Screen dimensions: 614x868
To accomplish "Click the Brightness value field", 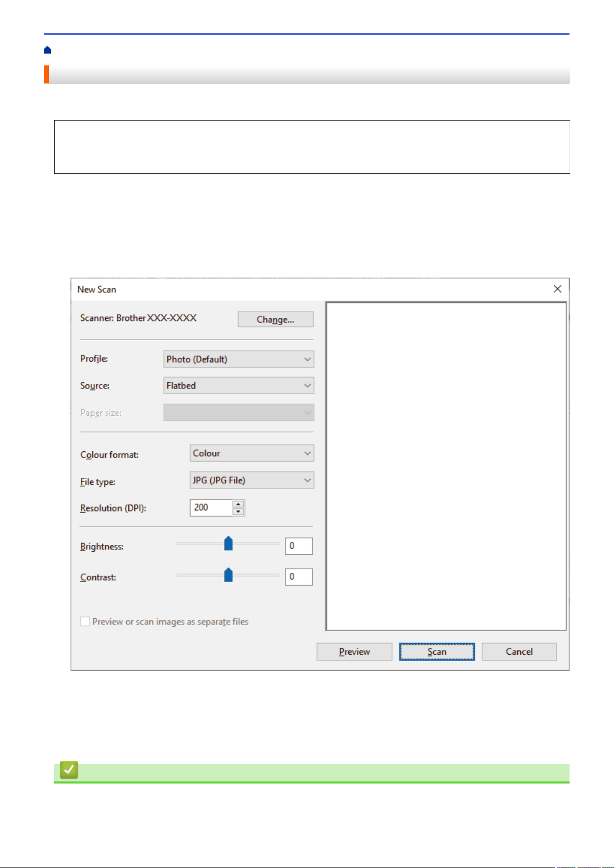I will 299,546.
